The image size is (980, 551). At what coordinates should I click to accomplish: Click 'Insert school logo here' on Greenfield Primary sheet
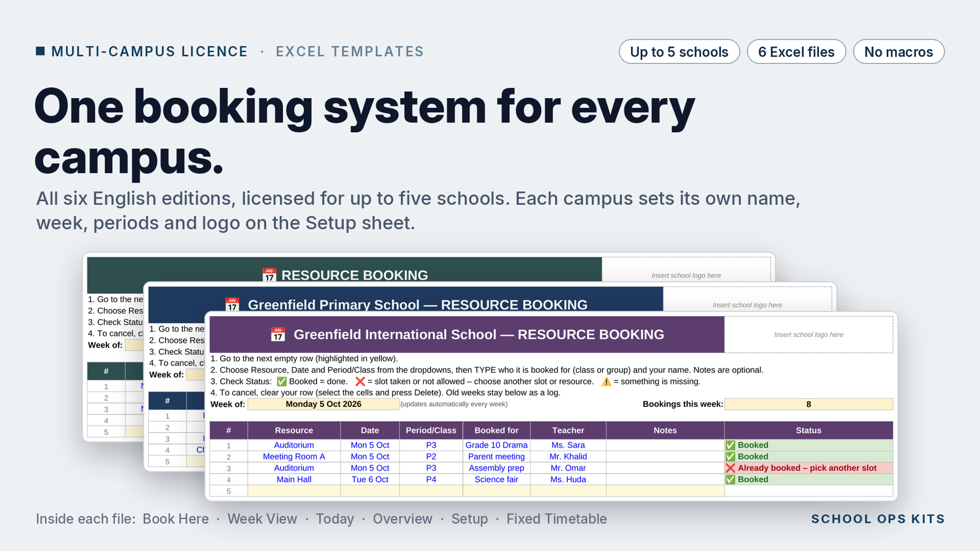point(747,305)
